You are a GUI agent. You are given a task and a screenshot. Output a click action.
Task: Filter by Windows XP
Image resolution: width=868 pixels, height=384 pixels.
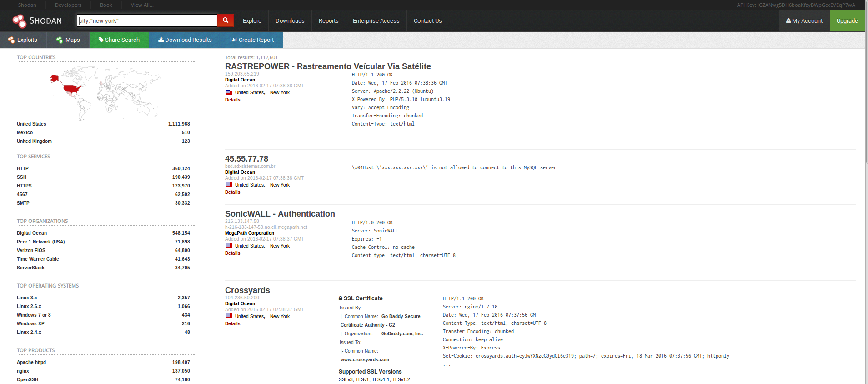pos(30,323)
